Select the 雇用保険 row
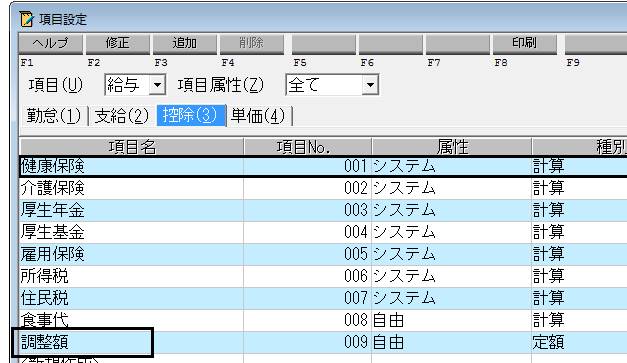 (323, 254)
